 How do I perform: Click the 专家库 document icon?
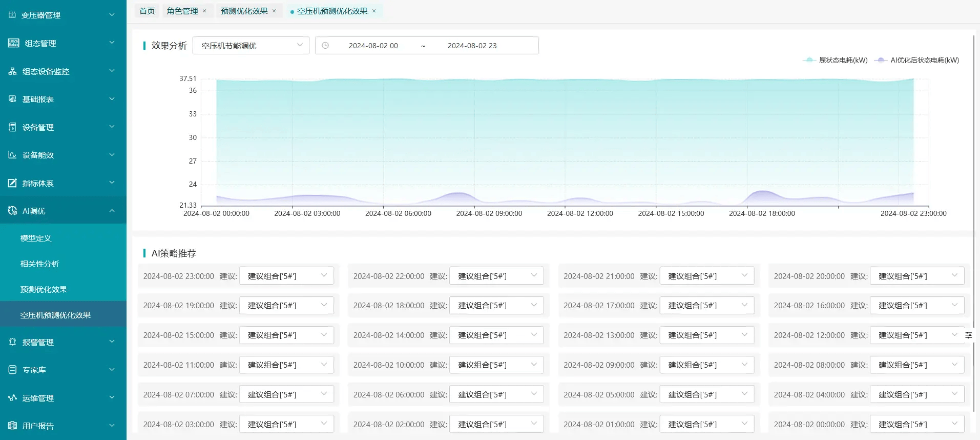(12, 370)
